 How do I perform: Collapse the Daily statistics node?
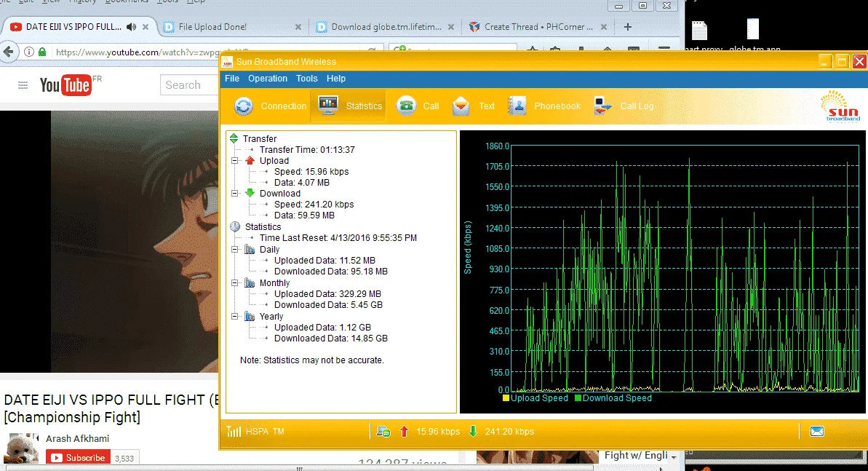point(235,250)
